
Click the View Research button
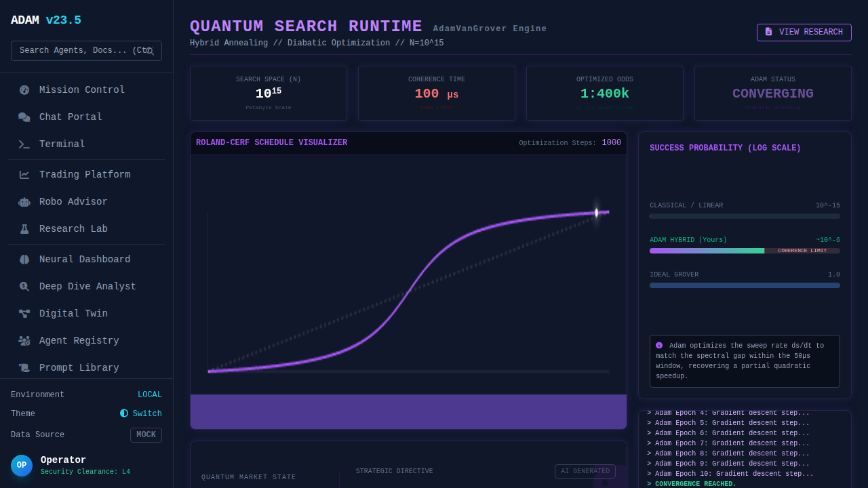[x=804, y=33]
